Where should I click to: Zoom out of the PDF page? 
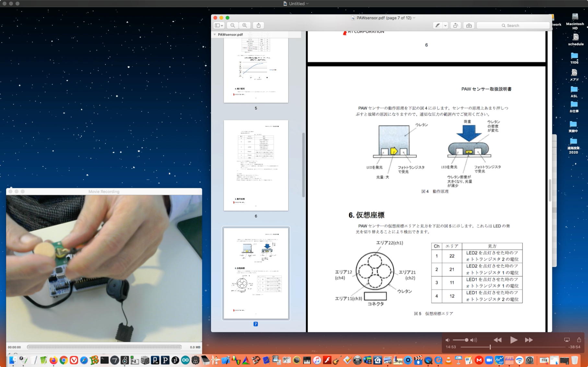[x=233, y=25]
